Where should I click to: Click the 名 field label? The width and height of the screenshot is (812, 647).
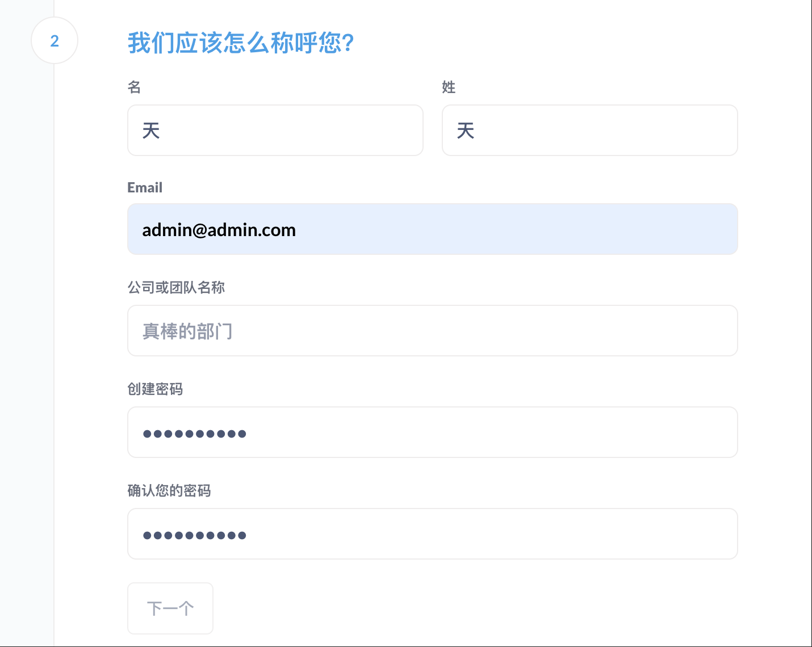pyautogui.click(x=134, y=87)
